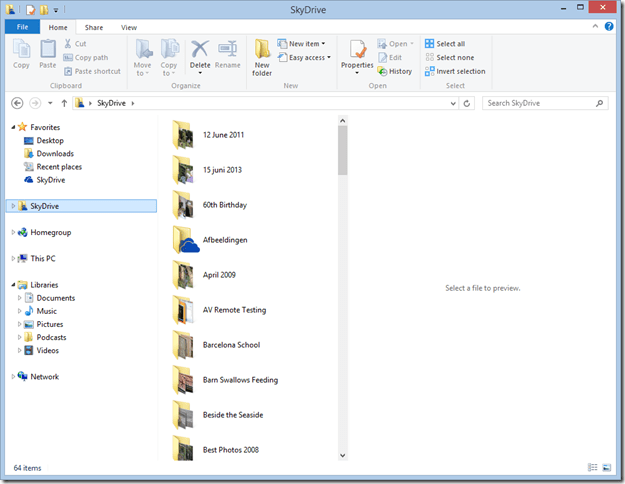Click the Copy icon in Clipboard group

[x=22, y=49]
